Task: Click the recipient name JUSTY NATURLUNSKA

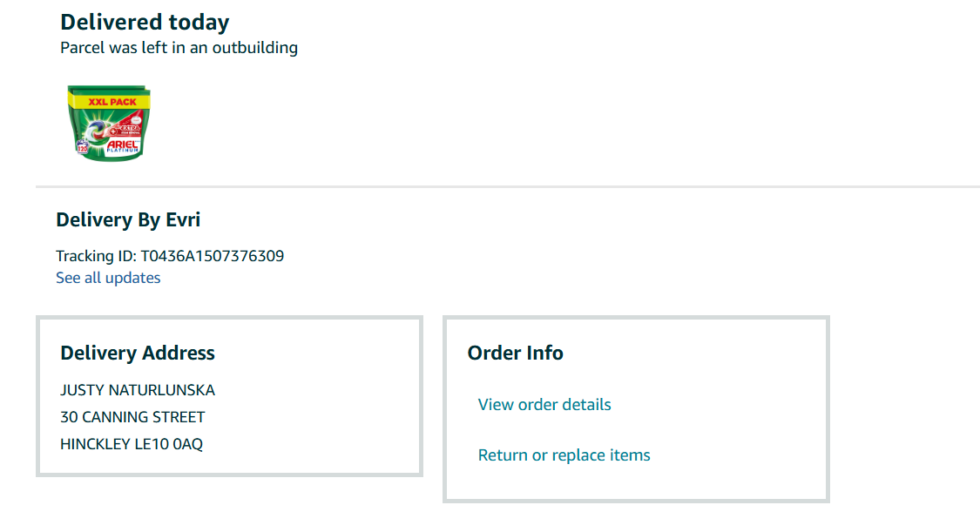Action: tap(138, 389)
